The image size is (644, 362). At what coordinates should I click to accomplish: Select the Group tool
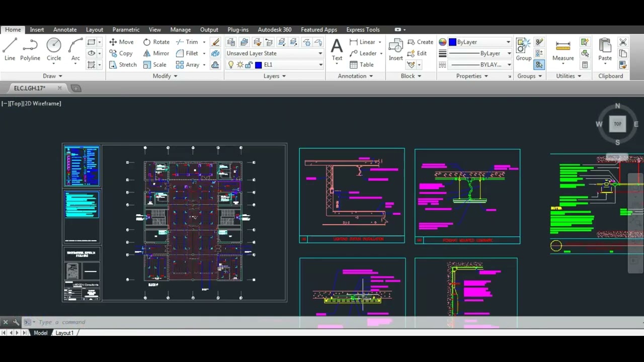[524, 49]
